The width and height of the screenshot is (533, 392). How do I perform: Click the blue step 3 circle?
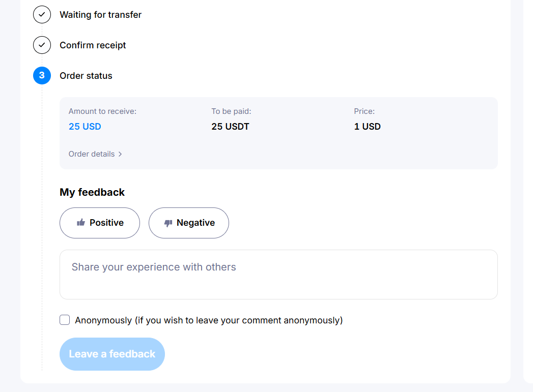coord(42,75)
